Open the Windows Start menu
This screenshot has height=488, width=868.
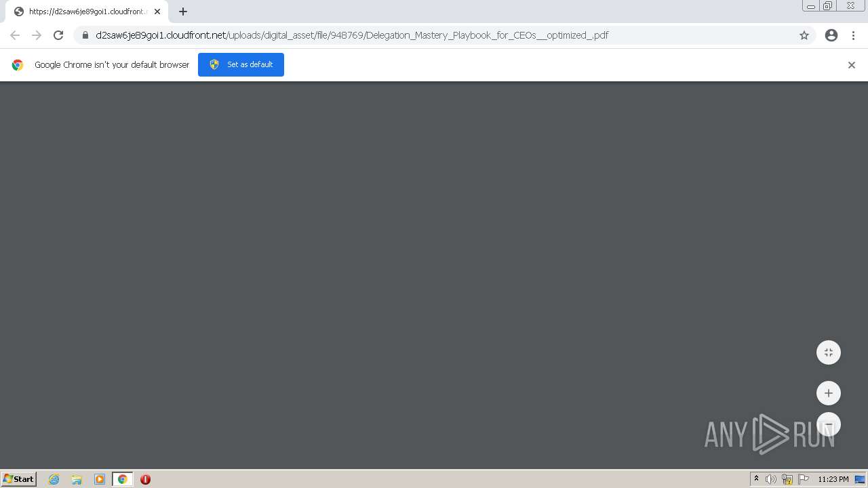[x=19, y=479]
